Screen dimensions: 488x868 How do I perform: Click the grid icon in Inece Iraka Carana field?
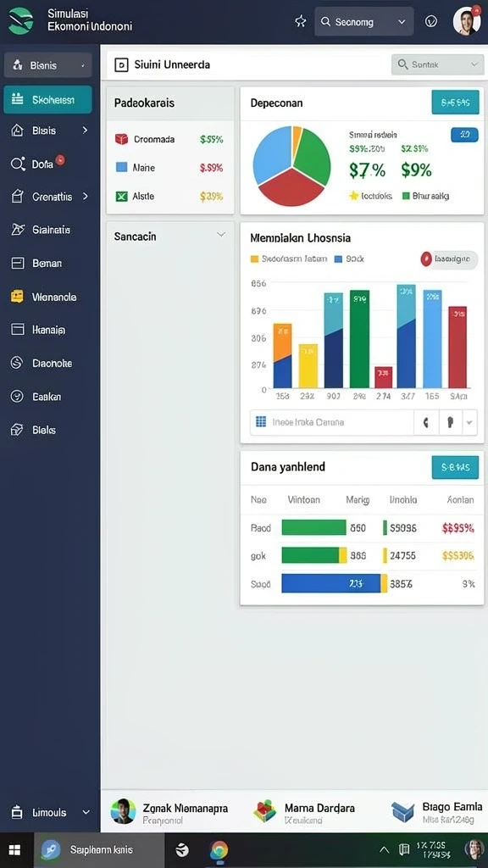[261, 422]
